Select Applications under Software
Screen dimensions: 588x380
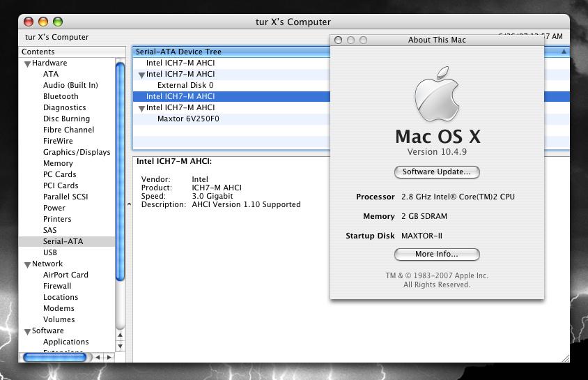(65, 342)
